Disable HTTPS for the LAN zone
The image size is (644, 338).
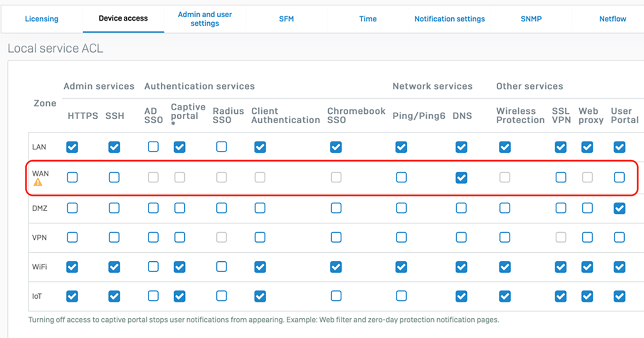pyautogui.click(x=72, y=147)
